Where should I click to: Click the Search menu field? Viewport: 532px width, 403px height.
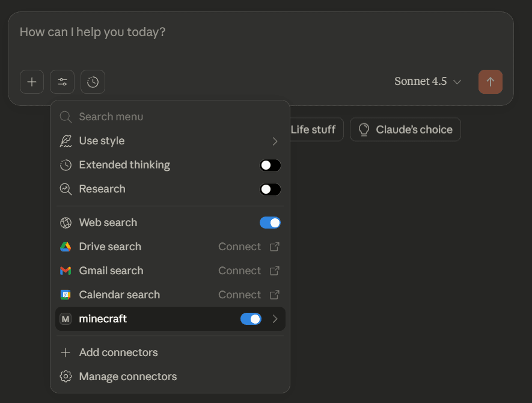coord(170,117)
